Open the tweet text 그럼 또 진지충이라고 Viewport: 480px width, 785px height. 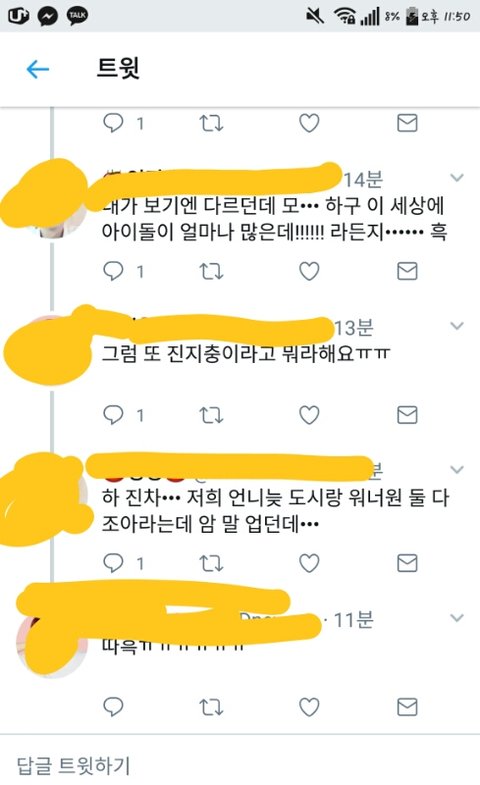tap(246, 353)
